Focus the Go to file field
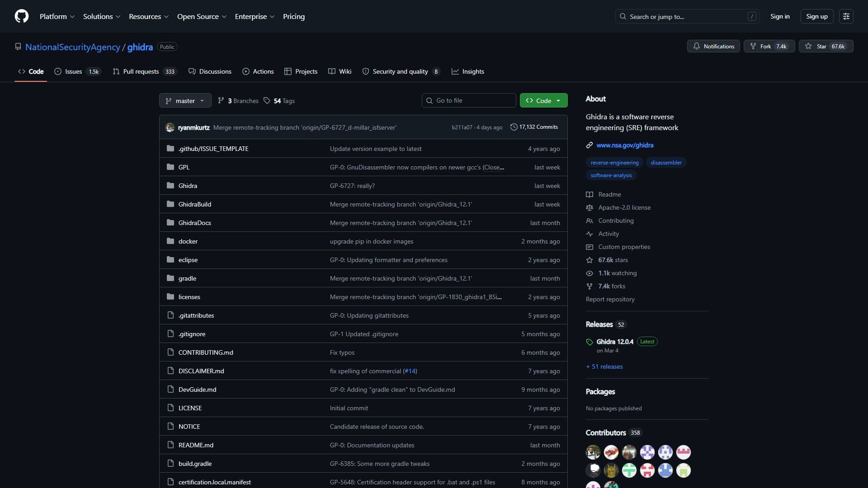 tap(469, 100)
